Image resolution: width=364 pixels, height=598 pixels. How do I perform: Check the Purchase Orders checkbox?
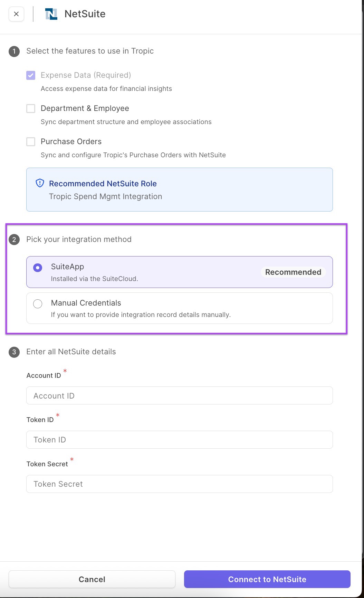point(31,142)
